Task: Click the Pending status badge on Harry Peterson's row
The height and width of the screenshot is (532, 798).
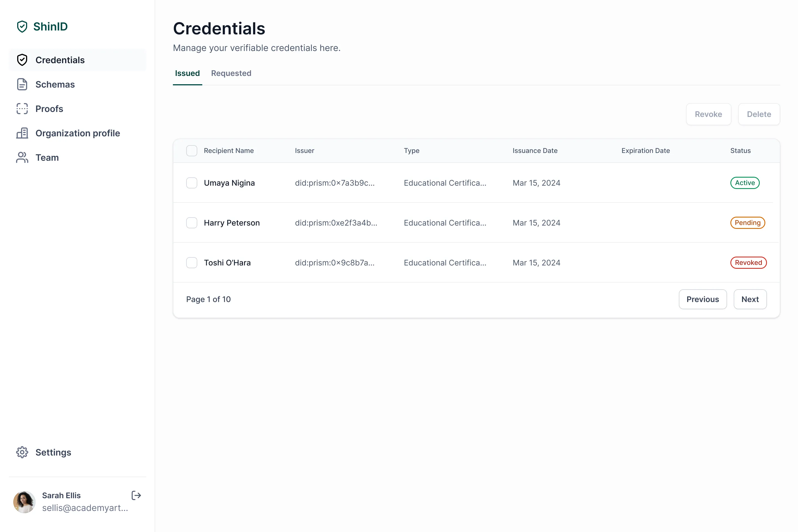Action: pyautogui.click(x=748, y=222)
